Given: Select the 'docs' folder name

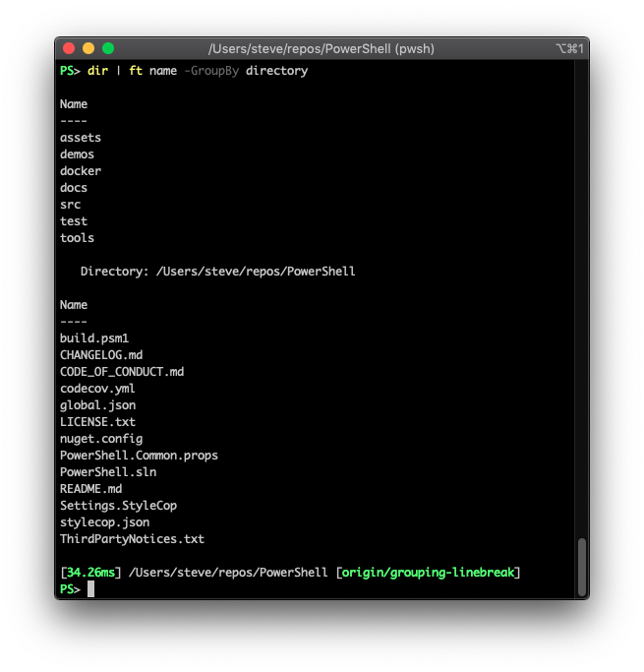Looking at the screenshot, I should tap(74, 188).
